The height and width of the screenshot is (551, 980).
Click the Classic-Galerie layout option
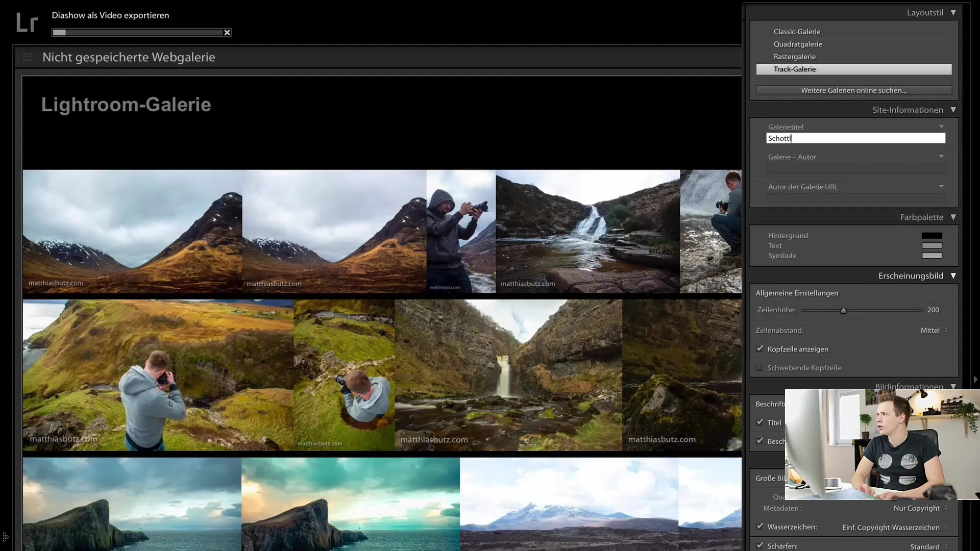coord(796,31)
